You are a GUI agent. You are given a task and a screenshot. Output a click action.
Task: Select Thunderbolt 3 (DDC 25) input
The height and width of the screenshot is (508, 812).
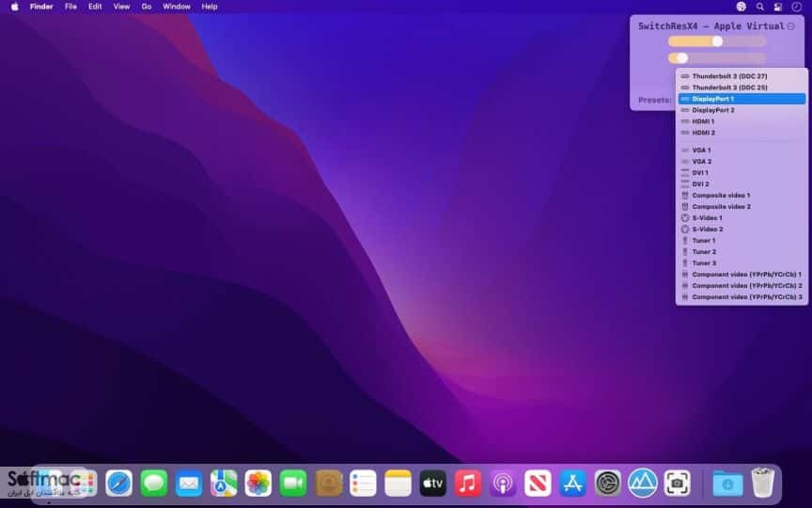point(742,87)
